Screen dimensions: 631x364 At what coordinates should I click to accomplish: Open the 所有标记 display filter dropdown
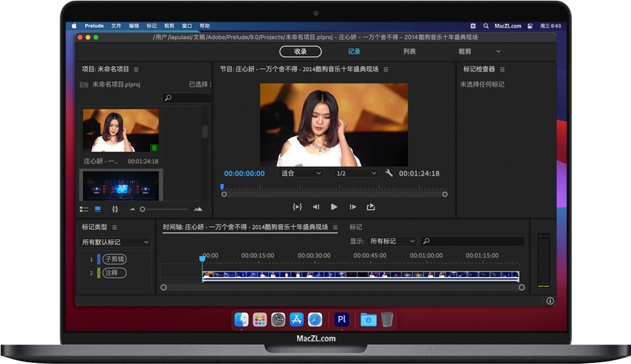(391, 241)
